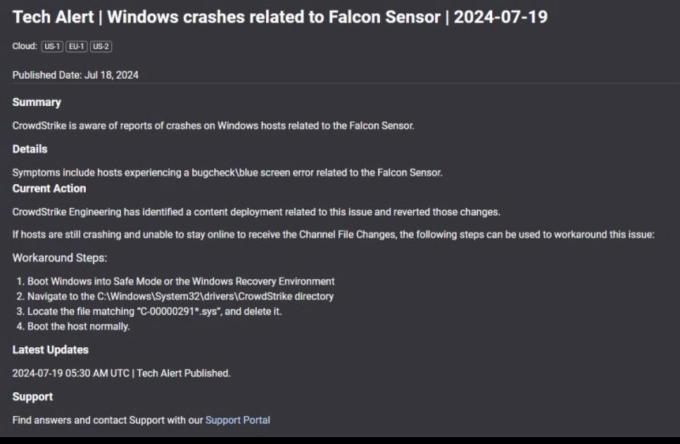Click the 'If hosts are still crashing' paragraph

click(333, 234)
